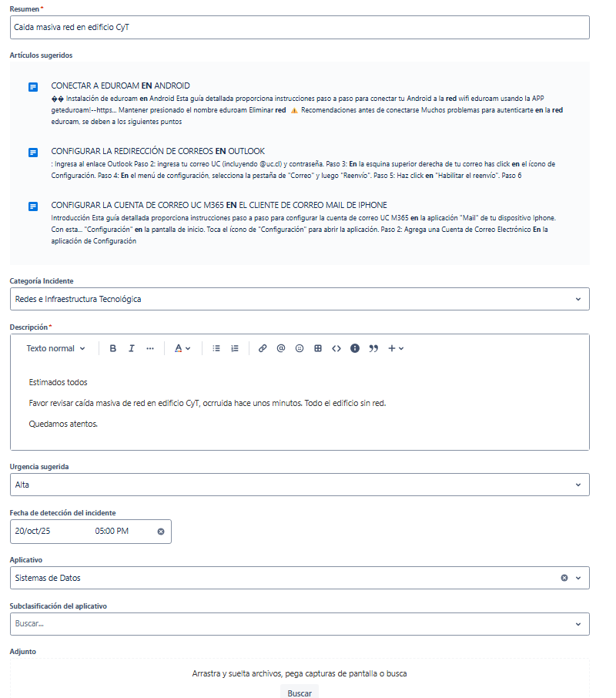The width and height of the screenshot is (616, 698).
Task: Toggle bold formatting in description editor
Action: pyautogui.click(x=113, y=348)
